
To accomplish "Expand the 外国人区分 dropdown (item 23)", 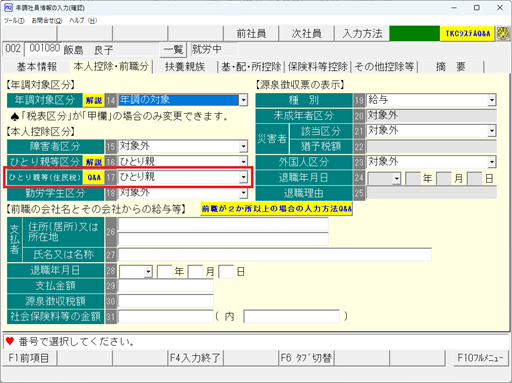I will click(492, 162).
